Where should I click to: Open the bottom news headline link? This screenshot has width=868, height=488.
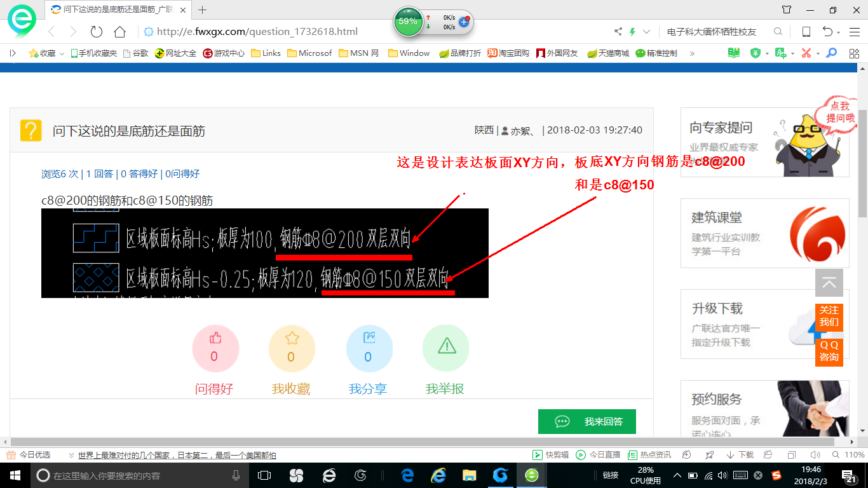point(177,456)
